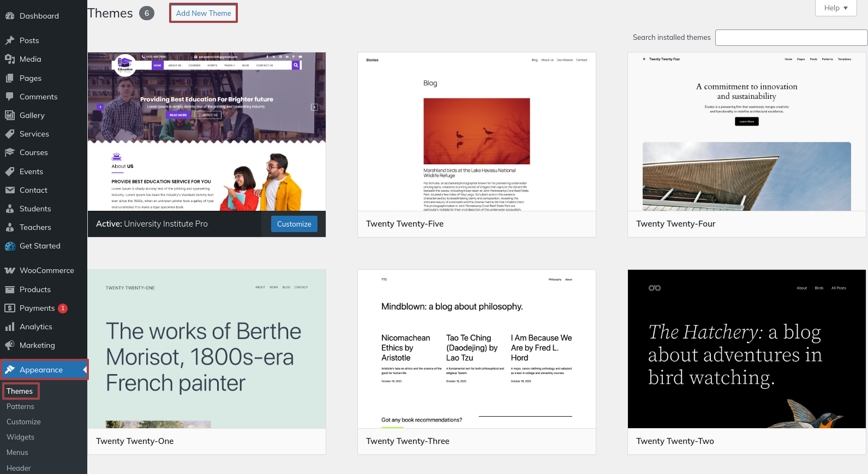Open Marketing menu label
This screenshot has width=868, height=474.
(x=37, y=345)
